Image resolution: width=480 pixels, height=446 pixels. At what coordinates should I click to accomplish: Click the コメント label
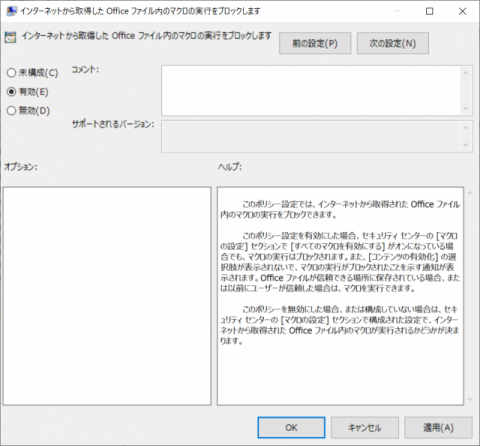tap(85, 70)
